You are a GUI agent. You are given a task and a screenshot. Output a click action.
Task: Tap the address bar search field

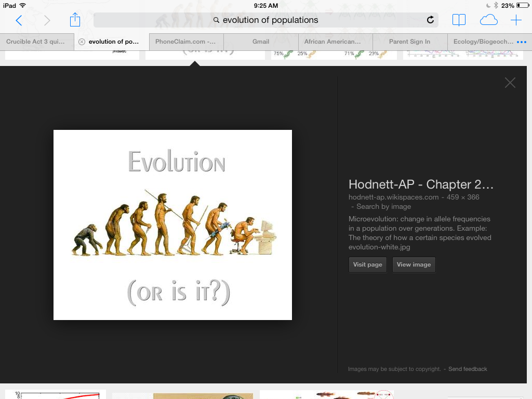pyautogui.click(x=265, y=20)
